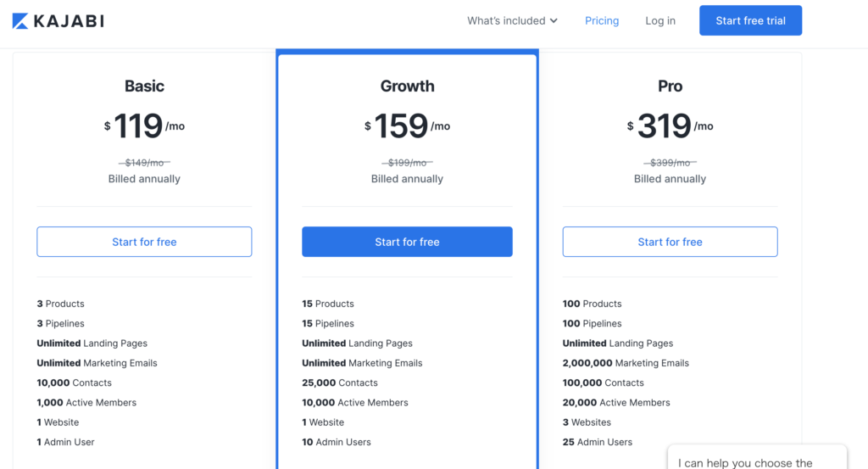The width and height of the screenshot is (868, 469).
Task: Click Billed annually under Pro price
Action: coord(670,179)
